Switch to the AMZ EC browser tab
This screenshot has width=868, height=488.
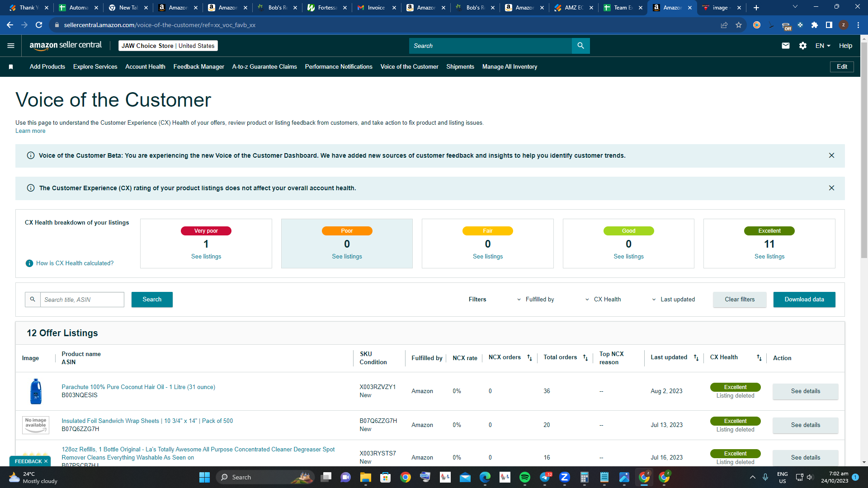(574, 8)
